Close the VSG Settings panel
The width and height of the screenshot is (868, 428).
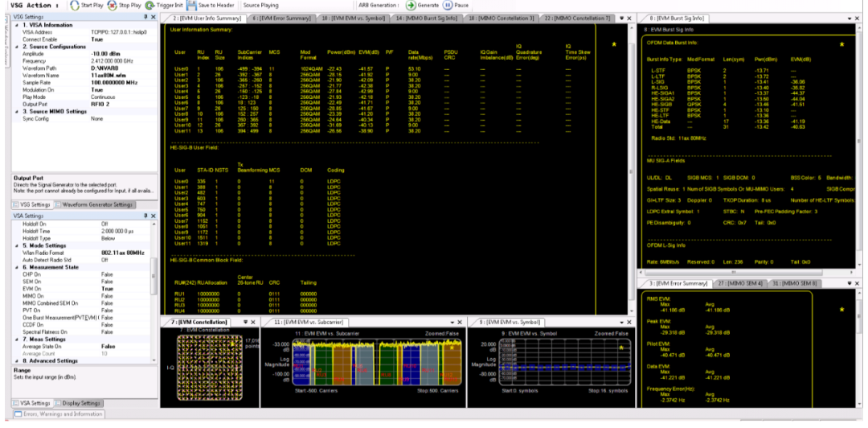(x=154, y=18)
